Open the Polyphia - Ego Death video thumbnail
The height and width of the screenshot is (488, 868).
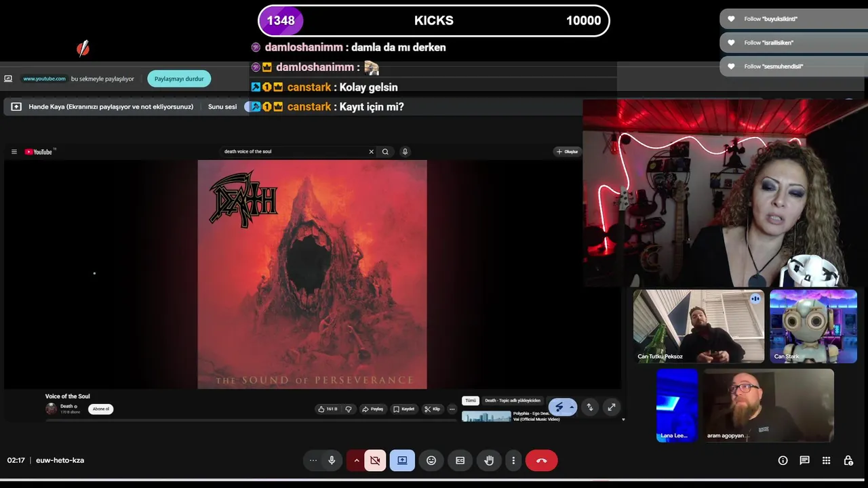tap(486, 416)
